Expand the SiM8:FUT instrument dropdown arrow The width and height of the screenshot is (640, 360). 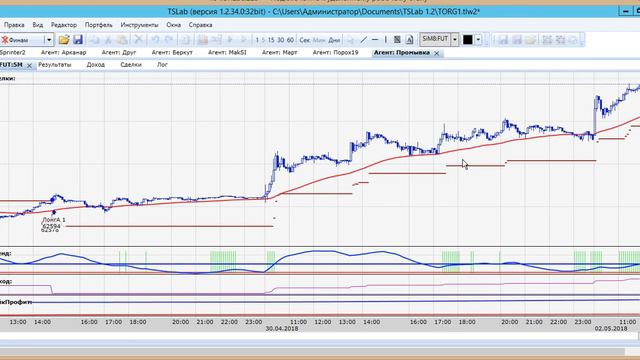[x=455, y=40]
